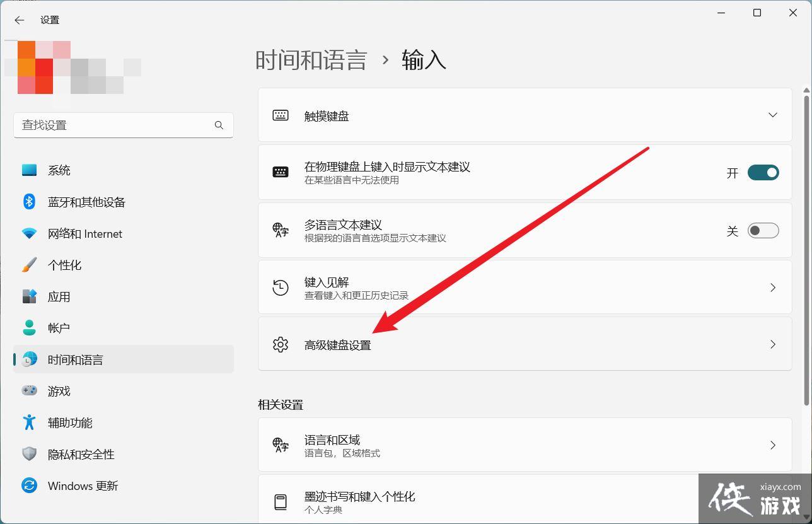This screenshot has height=524, width=812.
Task: Open 应用 settings page
Action: [x=59, y=296]
